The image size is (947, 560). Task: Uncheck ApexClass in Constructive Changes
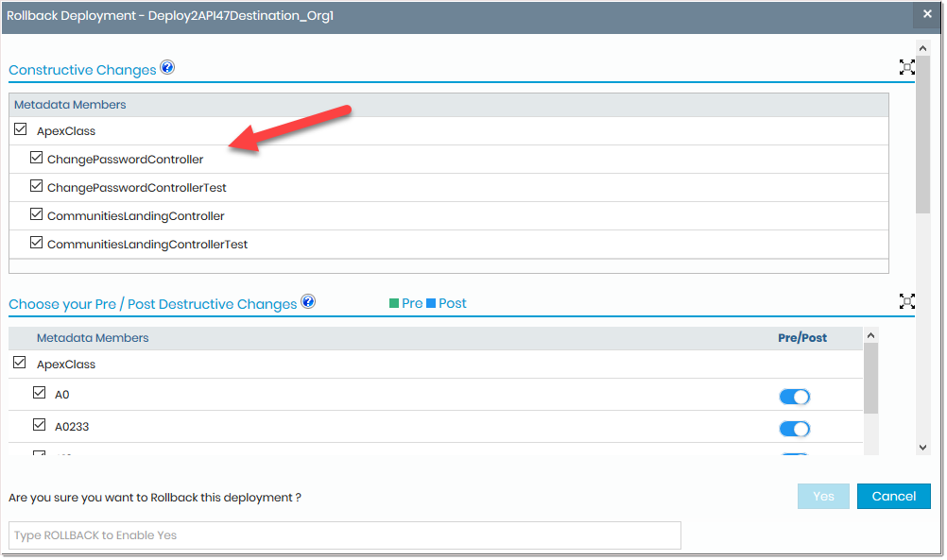click(21, 130)
